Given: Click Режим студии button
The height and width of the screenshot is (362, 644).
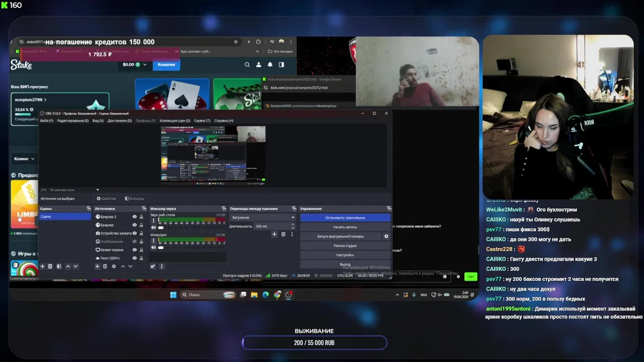Looking at the screenshot, I should (x=345, y=246).
